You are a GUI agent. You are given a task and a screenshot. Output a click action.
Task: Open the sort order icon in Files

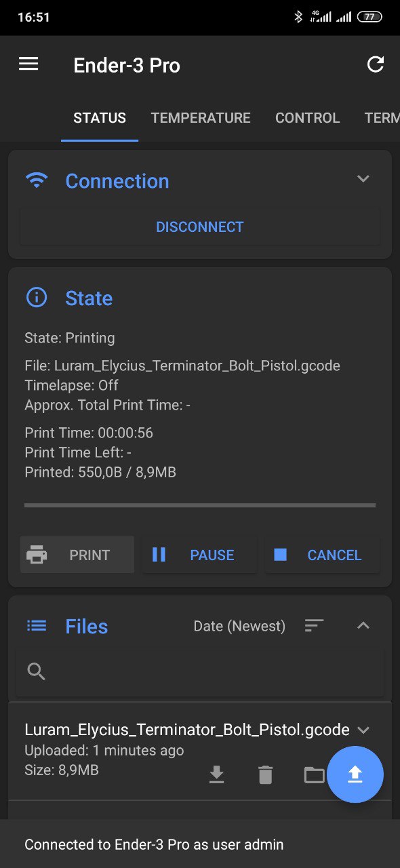[x=314, y=626]
